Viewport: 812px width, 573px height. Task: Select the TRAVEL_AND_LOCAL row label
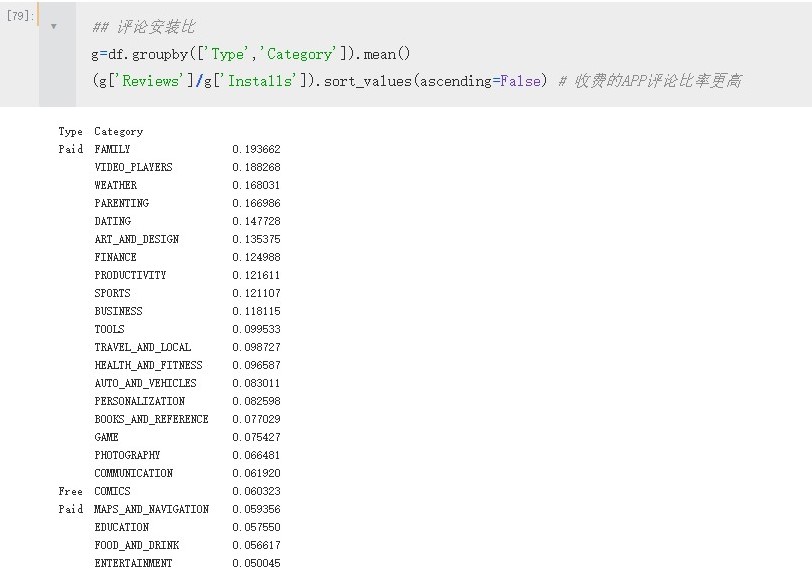point(142,347)
